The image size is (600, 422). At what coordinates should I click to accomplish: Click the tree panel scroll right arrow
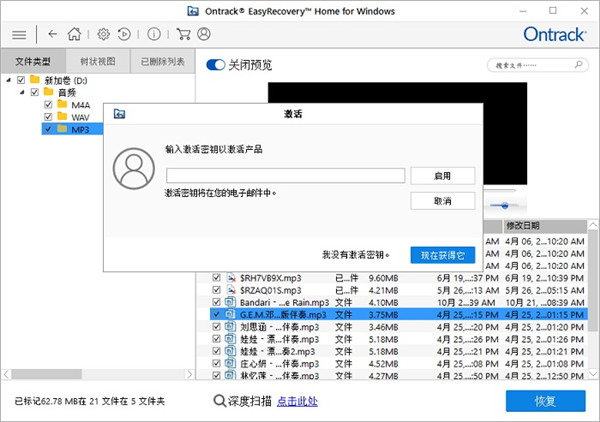pyautogui.click(x=189, y=374)
